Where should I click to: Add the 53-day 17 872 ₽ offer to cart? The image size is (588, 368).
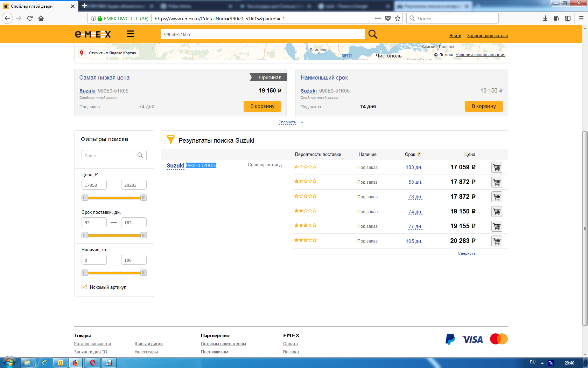[x=497, y=182]
